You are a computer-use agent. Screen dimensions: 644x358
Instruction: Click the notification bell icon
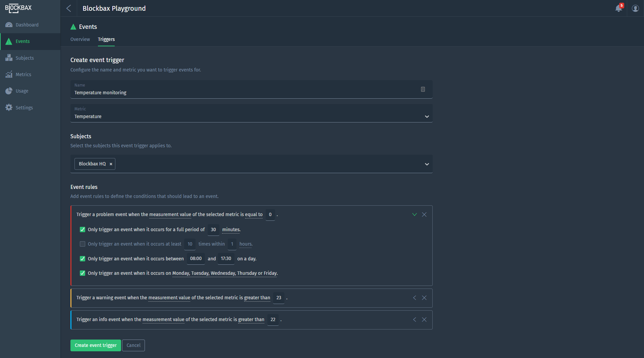[x=619, y=8]
